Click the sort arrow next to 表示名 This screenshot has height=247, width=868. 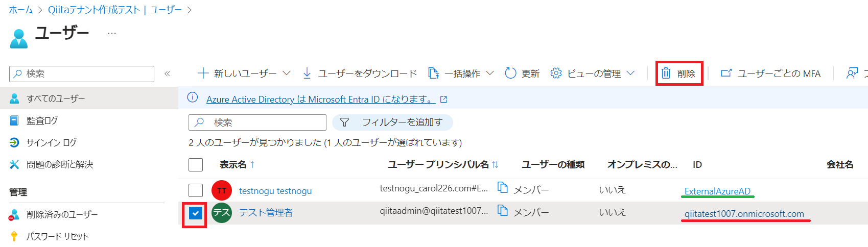pyautogui.click(x=252, y=164)
